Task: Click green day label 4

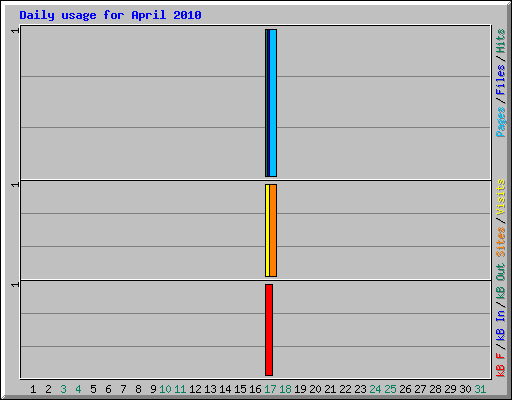Action: 78,389
